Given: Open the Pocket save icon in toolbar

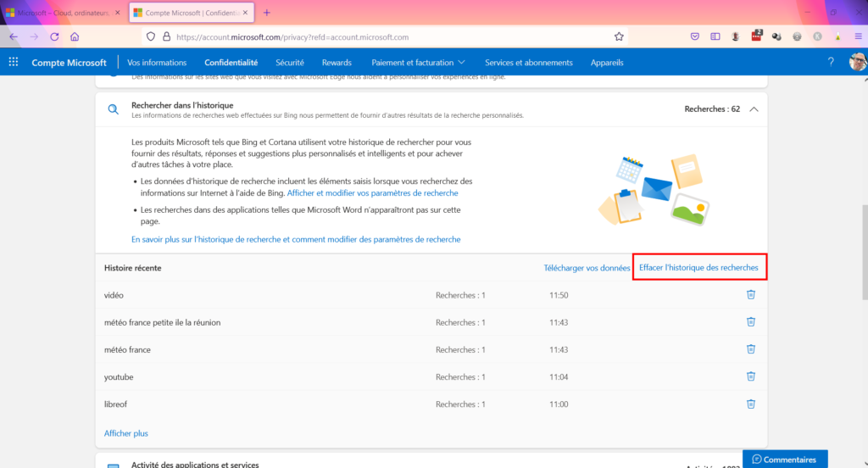Looking at the screenshot, I should (x=695, y=36).
